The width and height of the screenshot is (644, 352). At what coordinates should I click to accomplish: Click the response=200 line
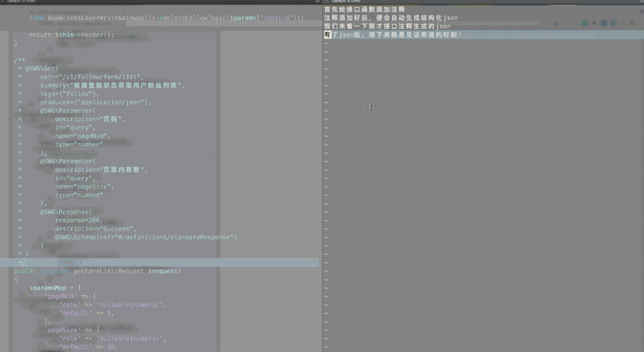(x=79, y=220)
